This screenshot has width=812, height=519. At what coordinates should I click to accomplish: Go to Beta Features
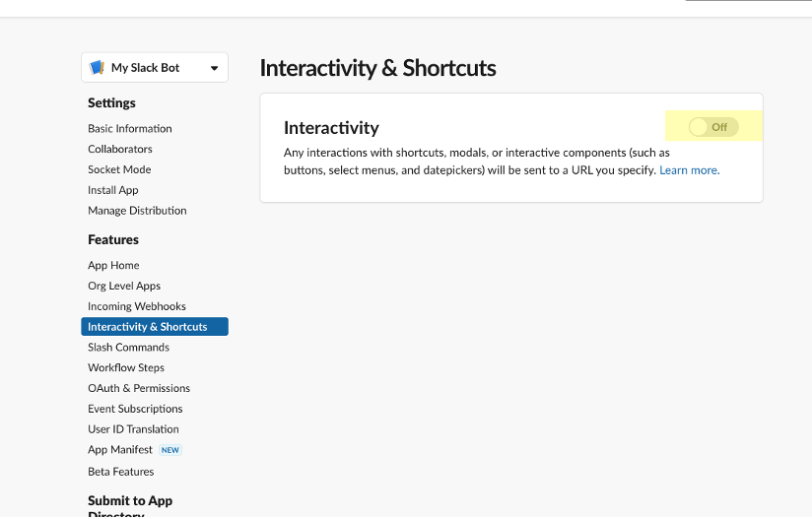coord(120,472)
